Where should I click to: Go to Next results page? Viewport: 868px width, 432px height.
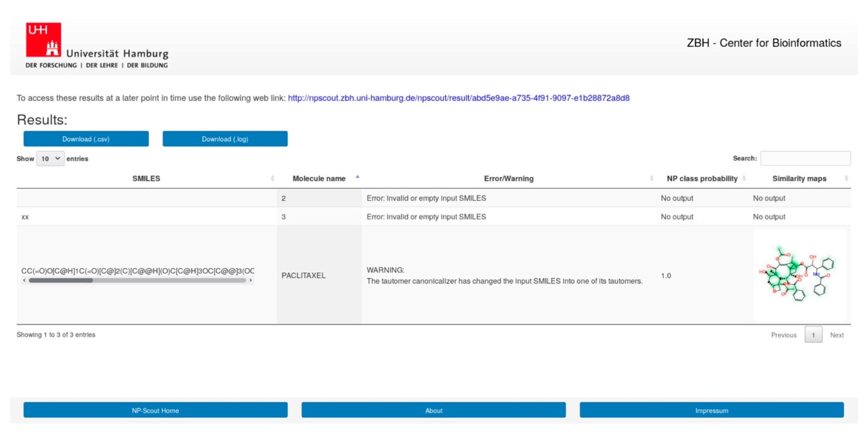837,335
